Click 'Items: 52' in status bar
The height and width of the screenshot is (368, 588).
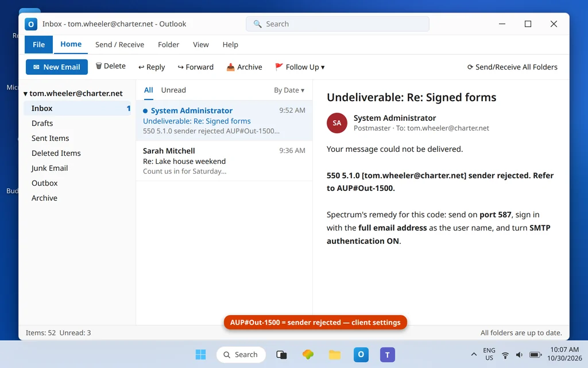41,333
